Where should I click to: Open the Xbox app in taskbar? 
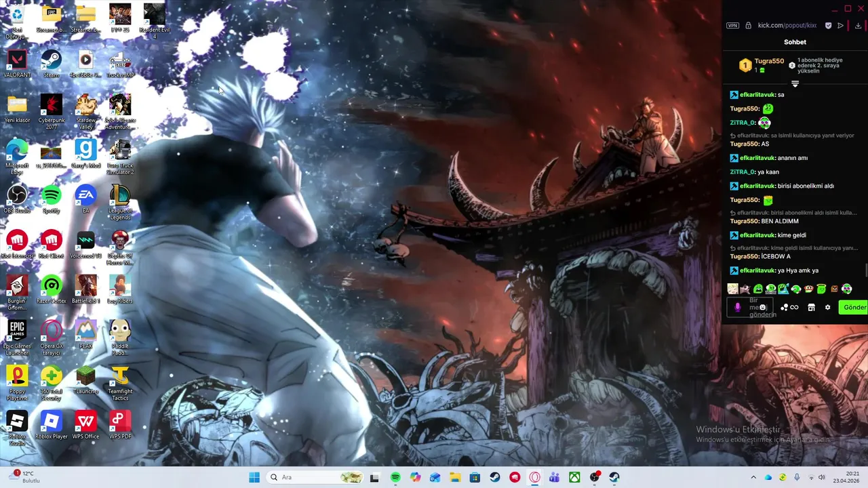574,477
